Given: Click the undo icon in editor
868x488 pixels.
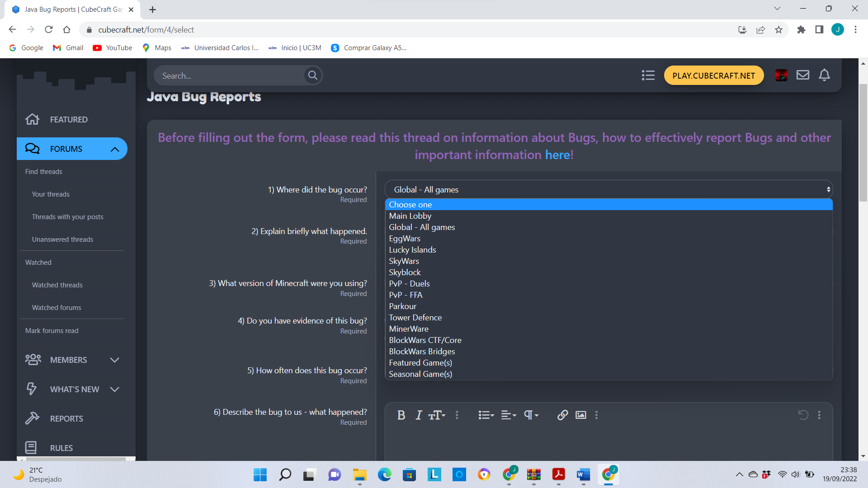Looking at the screenshot, I should tap(803, 415).
